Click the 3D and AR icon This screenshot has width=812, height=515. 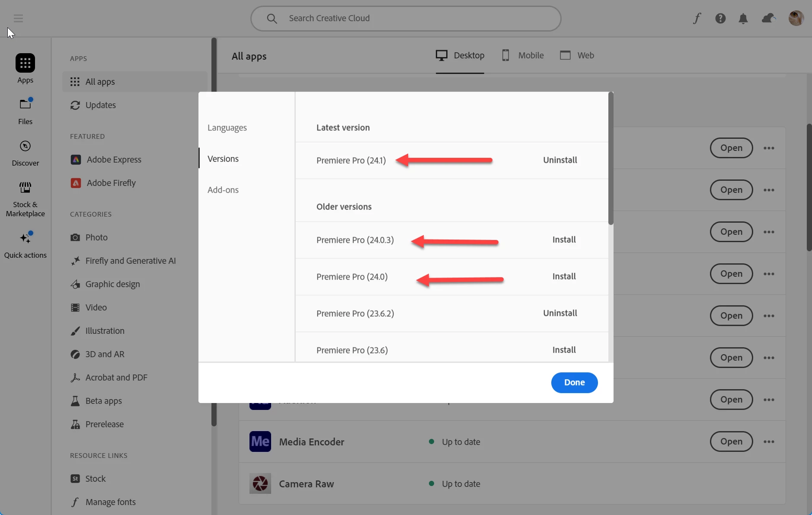pyautogui.click(x=75, y=354)
